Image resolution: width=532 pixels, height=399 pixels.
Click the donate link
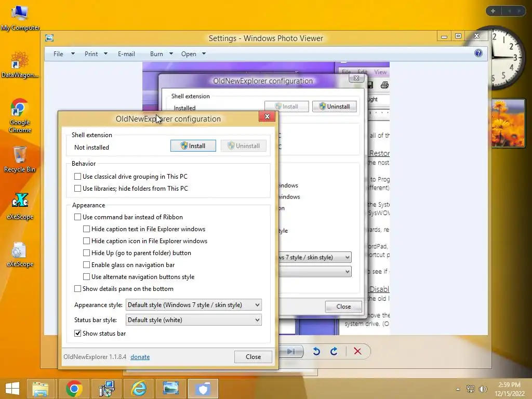click(x=140, y=357)
